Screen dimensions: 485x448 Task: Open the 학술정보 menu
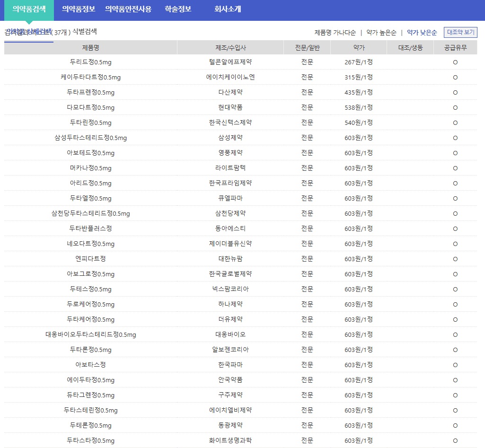pyautogui.click(x=178, y=9)
